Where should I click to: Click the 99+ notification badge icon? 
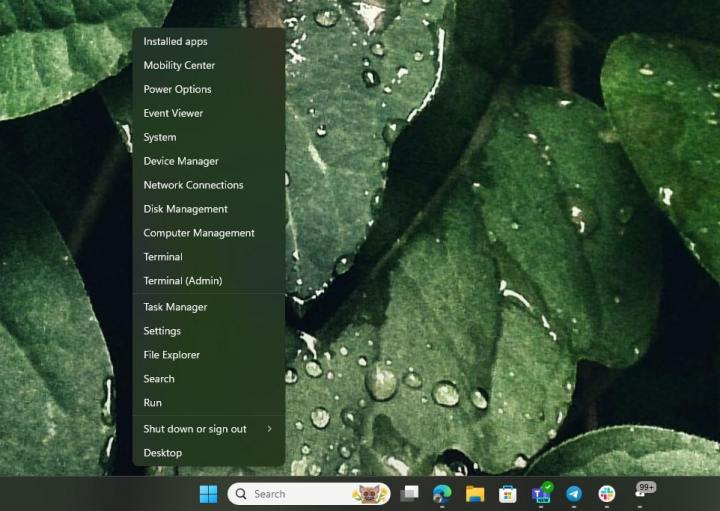coord(645,489)
